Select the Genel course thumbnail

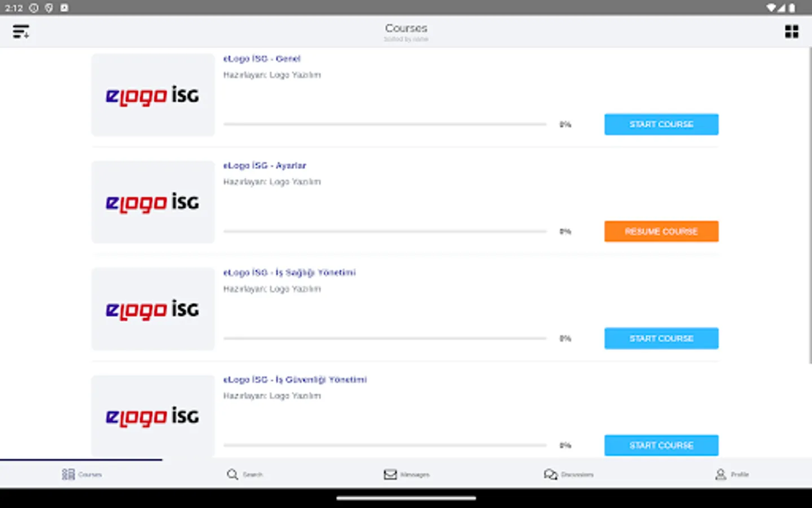[x=153, y=95]
